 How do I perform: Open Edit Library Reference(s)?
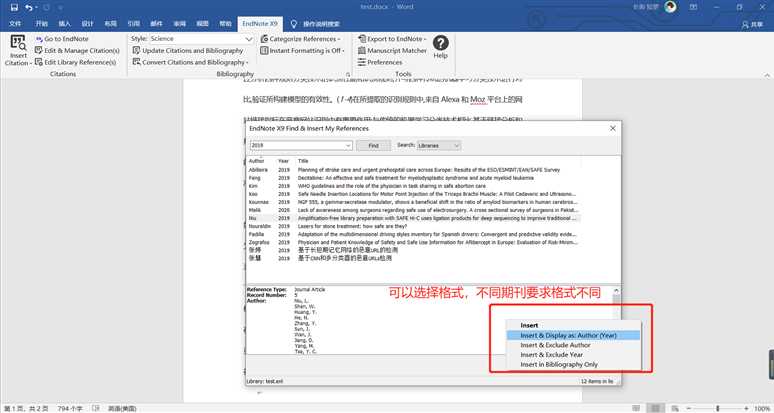tap(76, 63)
